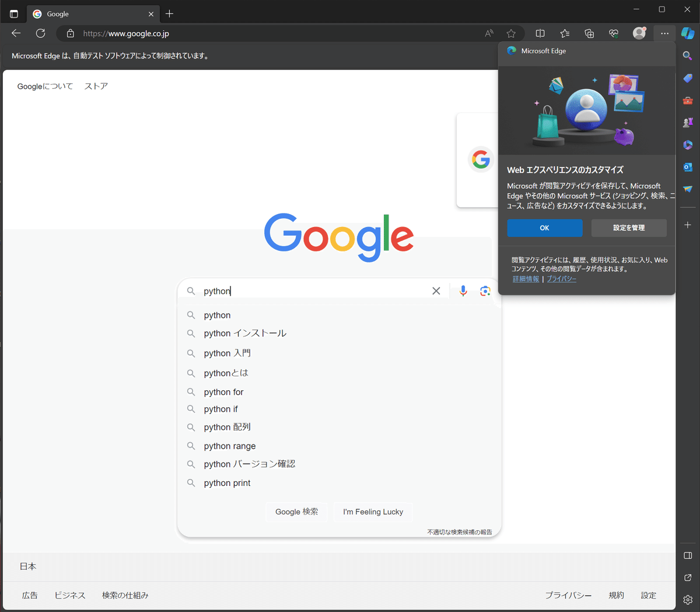Screen dimensions: 700x612
Task: Open 広告 footer link
Action: (30, 595)
